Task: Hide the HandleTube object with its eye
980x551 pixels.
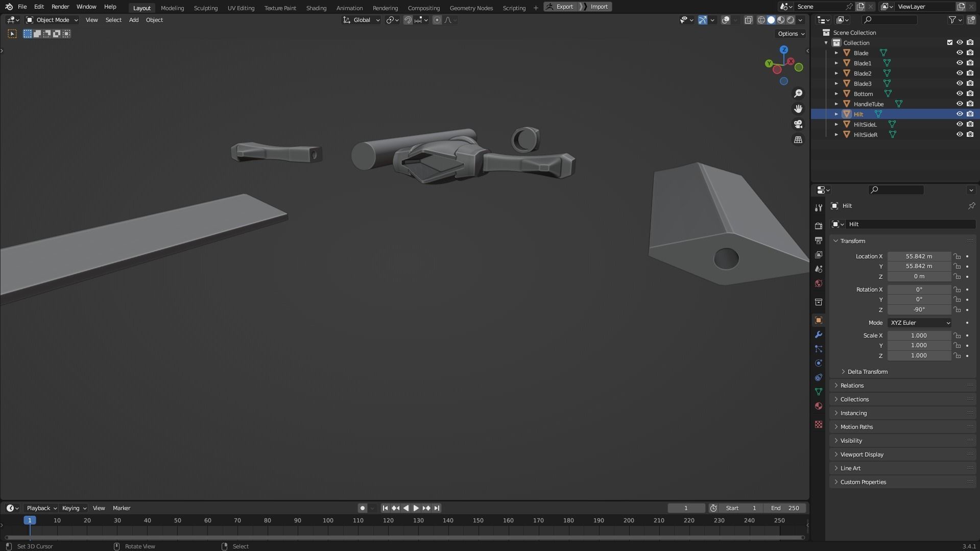Action: coord(960,104)
